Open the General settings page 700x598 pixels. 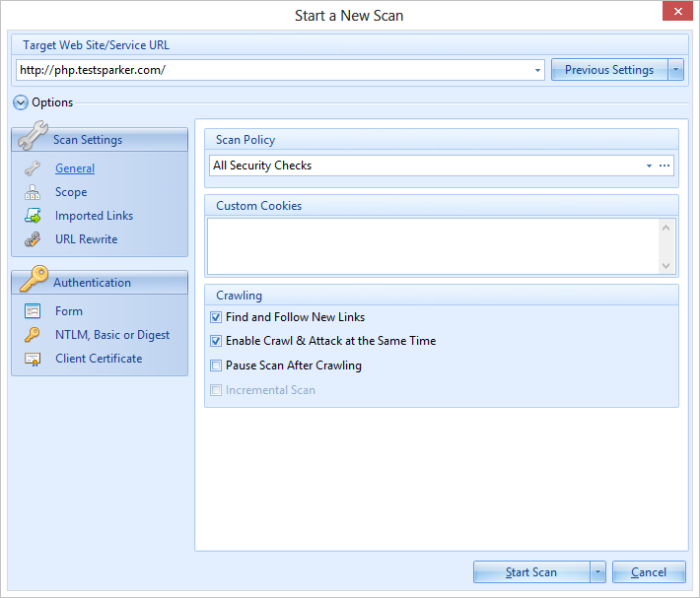point(75,168)
